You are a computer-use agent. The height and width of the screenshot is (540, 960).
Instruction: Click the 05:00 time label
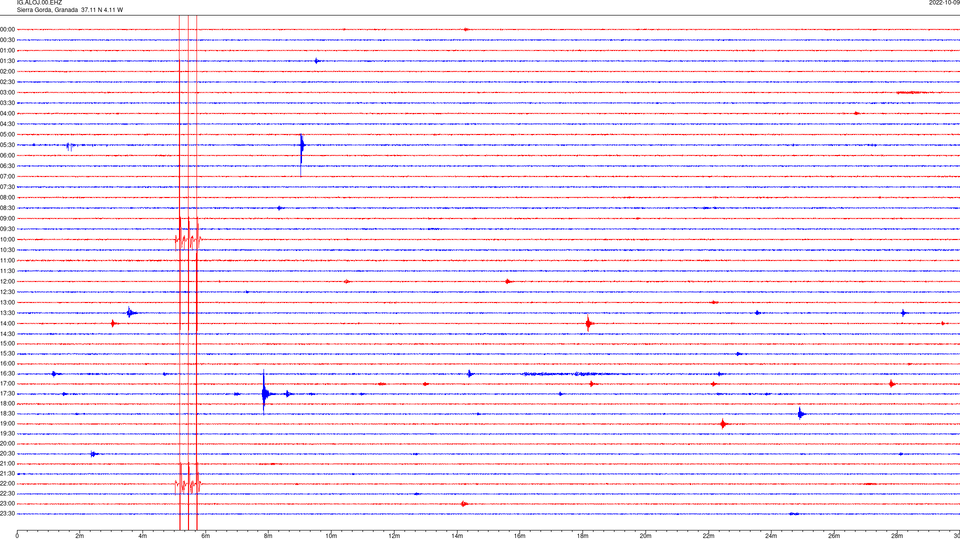pos(8,135)
